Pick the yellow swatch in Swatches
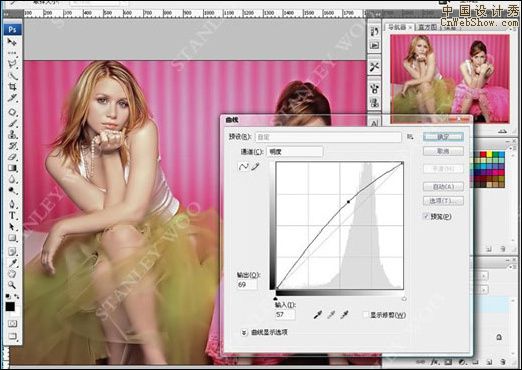The height and width of the screenshot is (370, 522). pyautogui.click(x=489, y=155)
